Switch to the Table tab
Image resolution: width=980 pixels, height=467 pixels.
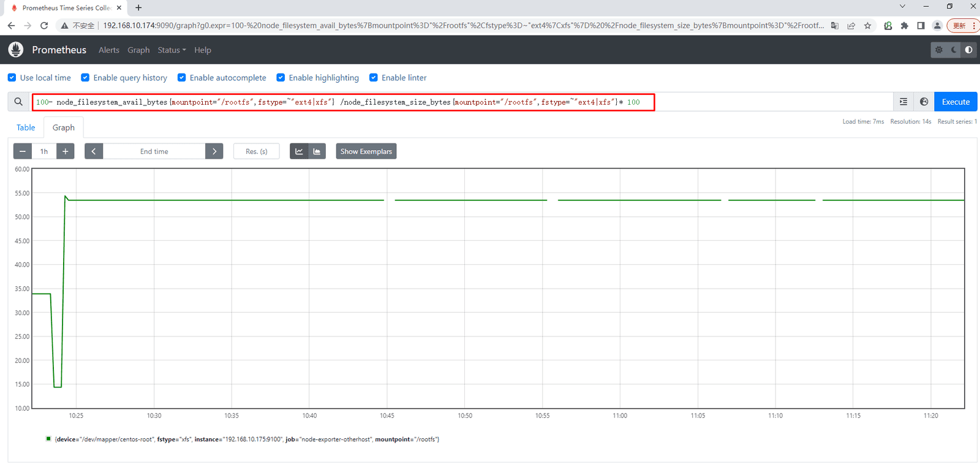pos(26,127)
